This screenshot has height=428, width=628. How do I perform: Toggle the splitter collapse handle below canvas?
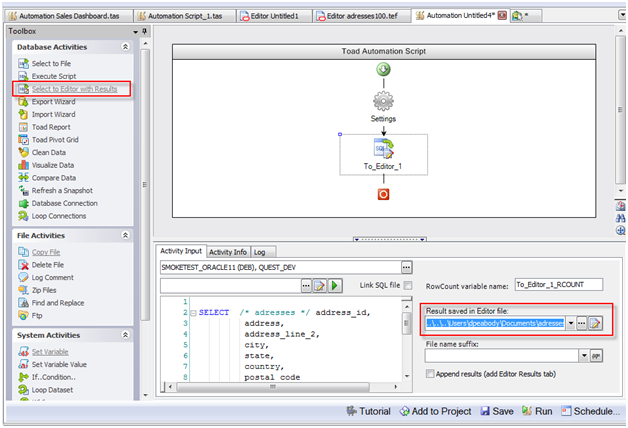(389, 239)
